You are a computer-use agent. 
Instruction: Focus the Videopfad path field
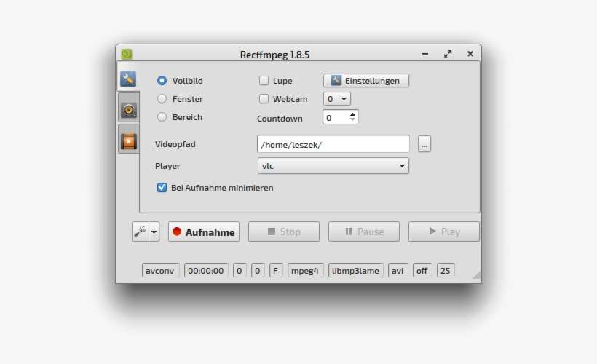pos(333,144)
